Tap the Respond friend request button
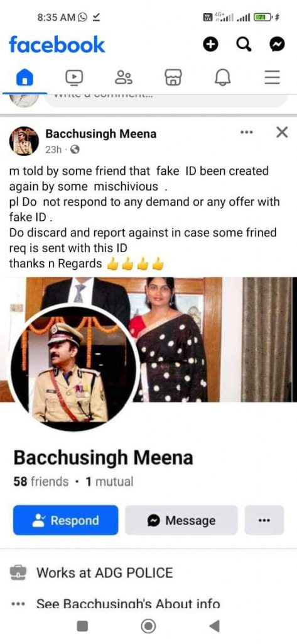The width and height of the screenshot is (297, 644). point(66,520)
